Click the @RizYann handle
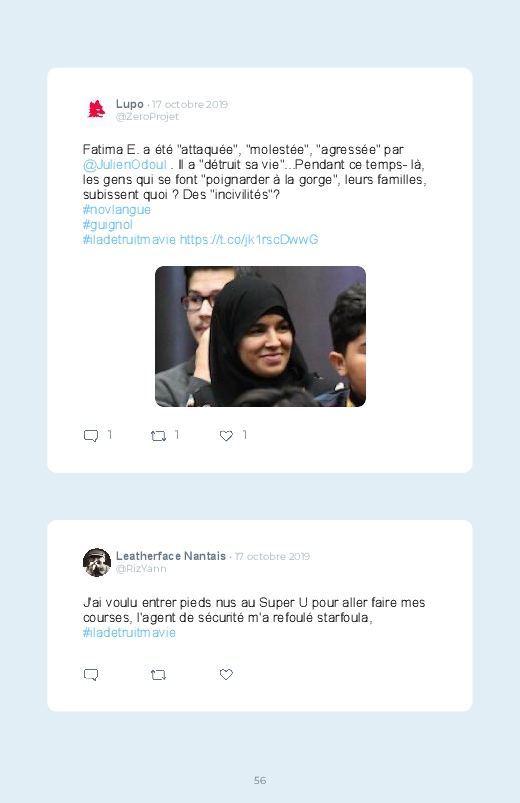Screen dimensions: 520x803 [141, 569]
